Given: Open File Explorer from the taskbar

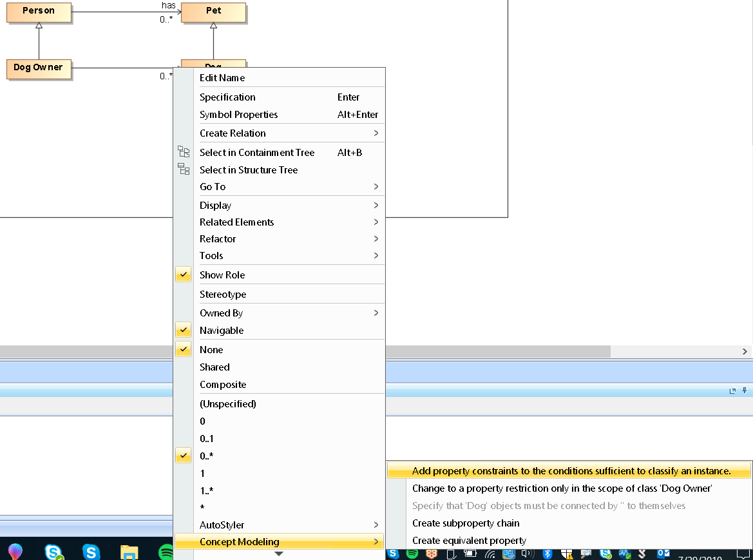Looking at the screenshot, I should point(129,552).
